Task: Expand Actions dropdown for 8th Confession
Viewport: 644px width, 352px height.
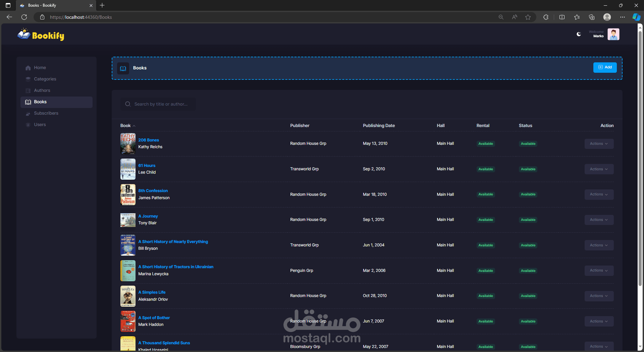Action: (x=599, y=194)
